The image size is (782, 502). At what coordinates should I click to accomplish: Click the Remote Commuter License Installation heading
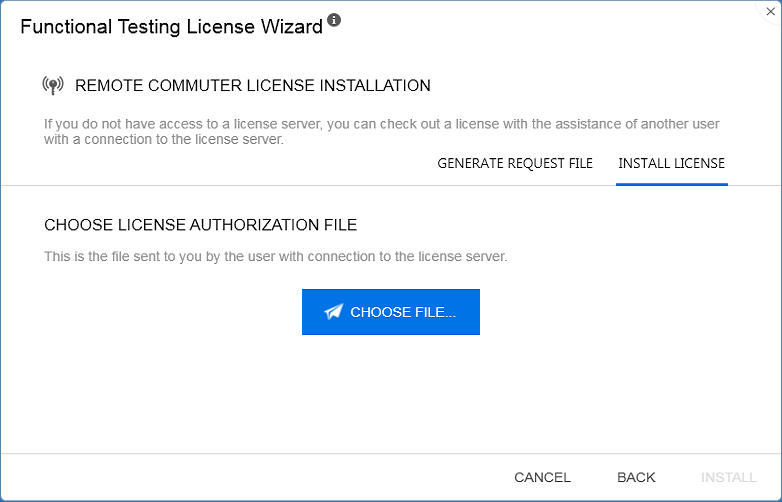[252, 86]
